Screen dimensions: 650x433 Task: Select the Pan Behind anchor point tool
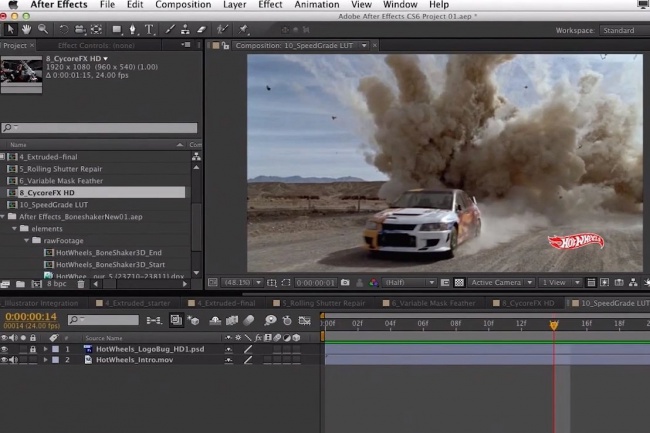(96, 29)
